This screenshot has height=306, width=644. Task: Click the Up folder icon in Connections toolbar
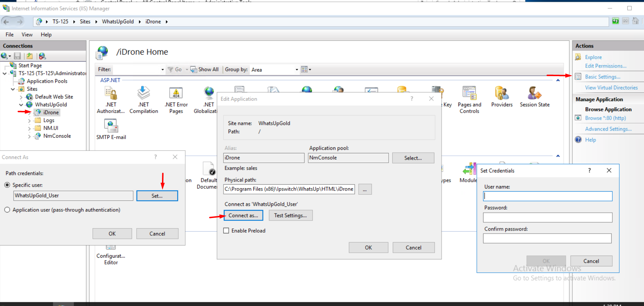click(x=30, y=56)
